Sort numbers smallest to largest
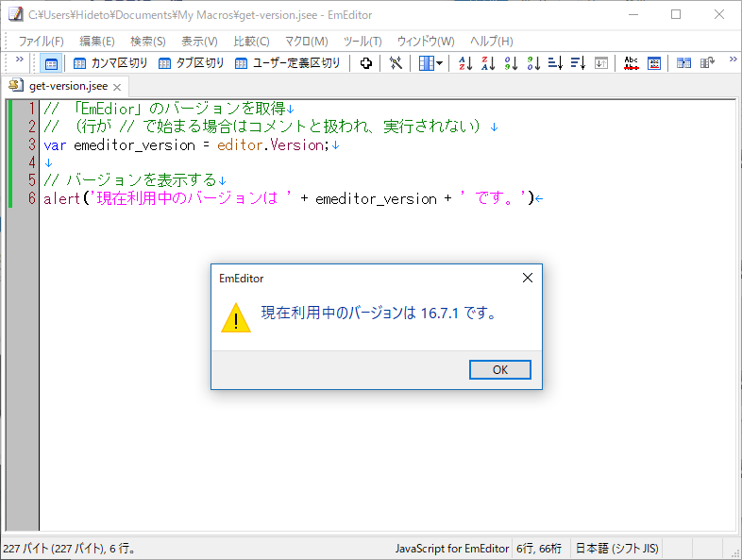742x560 pixels. [x=511, y=63]
